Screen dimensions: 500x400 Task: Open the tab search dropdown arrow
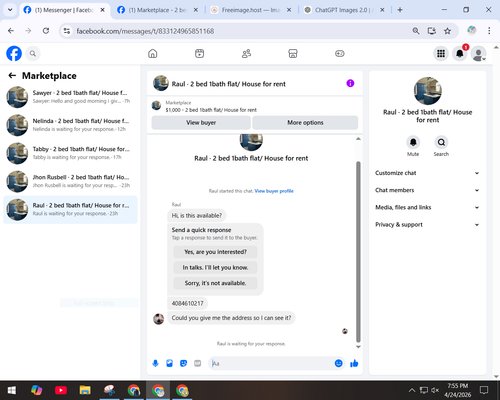point(10,10)
